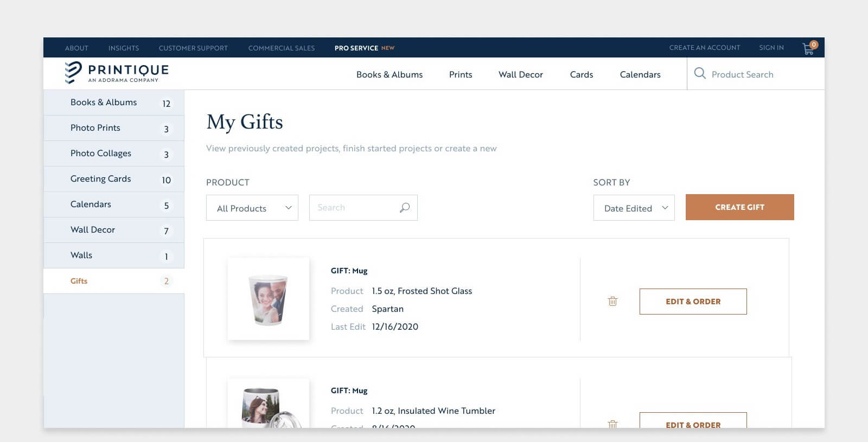
Task: Select Photo Collages in the sidebar
Action: point(114,153)
